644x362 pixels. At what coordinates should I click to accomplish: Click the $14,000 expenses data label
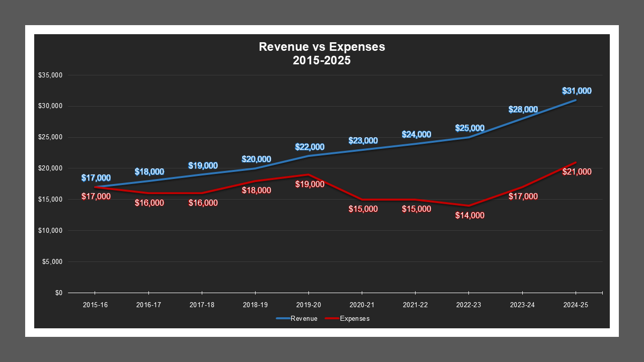click(x=469, y=215)
